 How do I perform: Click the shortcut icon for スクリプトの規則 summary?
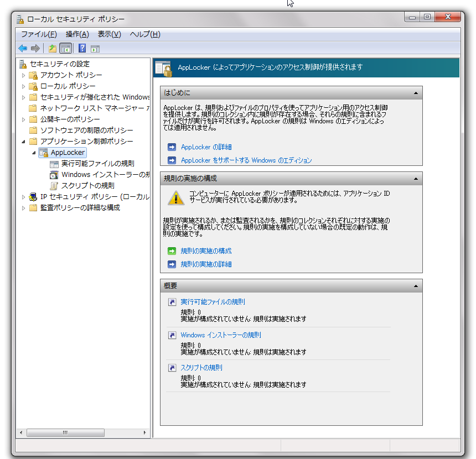click(172, 368)
